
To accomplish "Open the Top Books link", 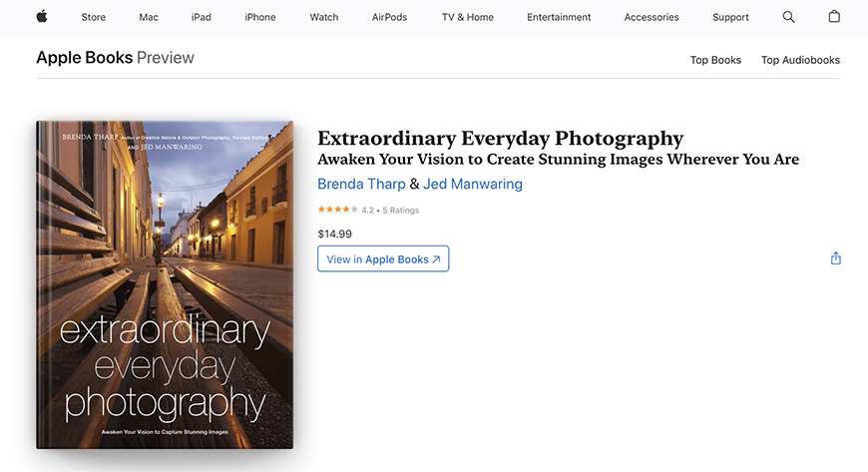I will 715,60.
